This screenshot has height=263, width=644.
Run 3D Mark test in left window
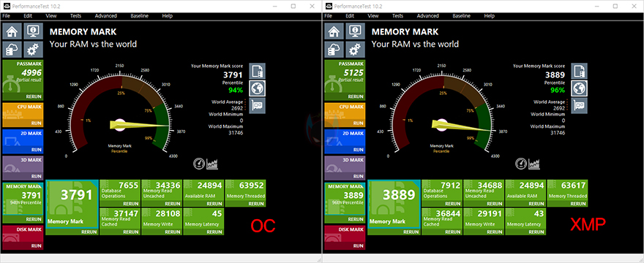point(36,176)
